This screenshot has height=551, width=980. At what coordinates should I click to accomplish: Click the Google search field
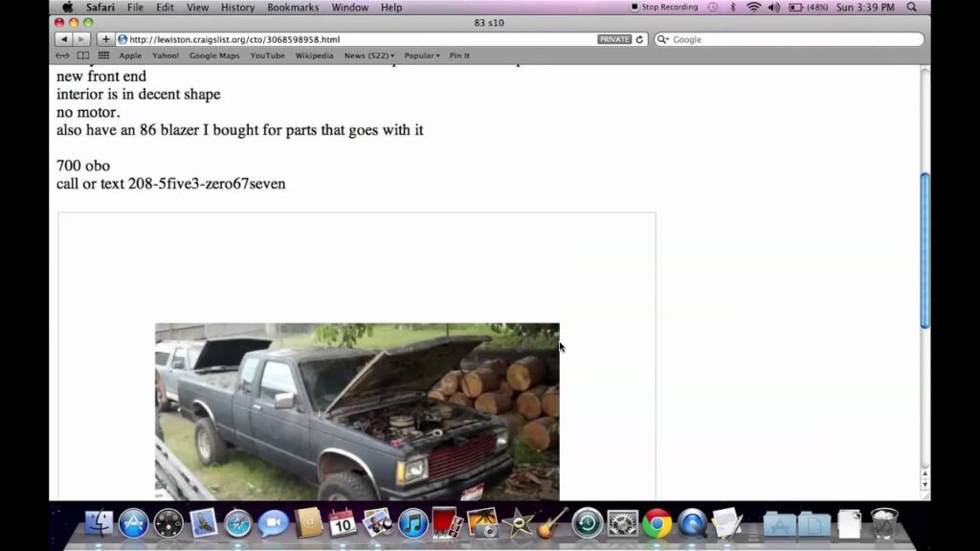click(x=789, y=39)
